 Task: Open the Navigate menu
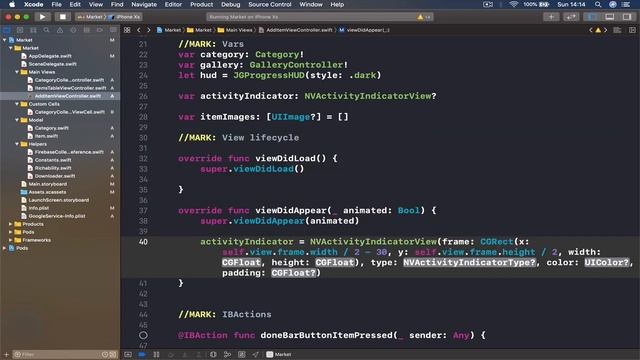144,4
